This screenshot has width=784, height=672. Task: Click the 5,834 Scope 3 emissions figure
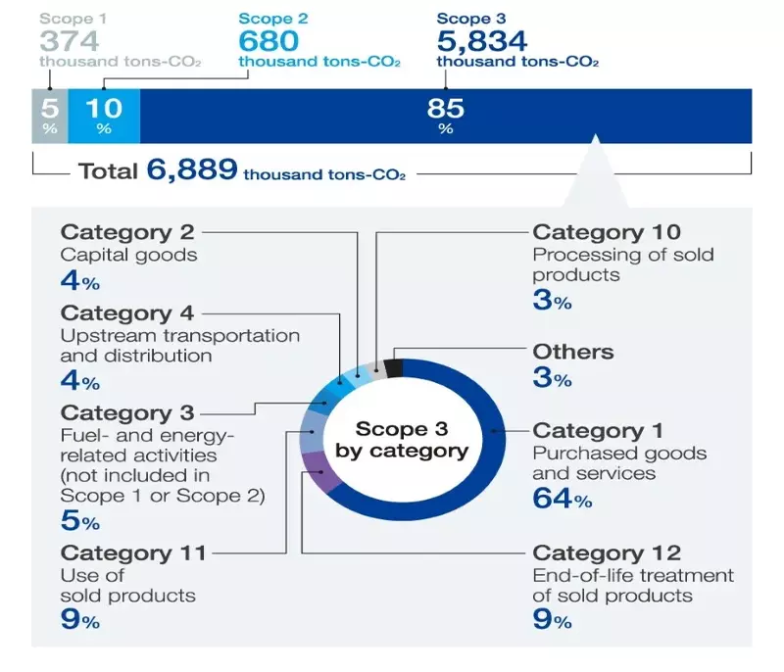(482, 41)
